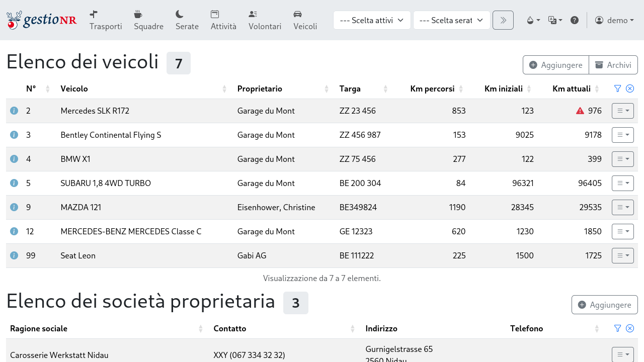Open the Volontari navigation item
The height and width of the screenshot is (362, 644).
pyautogui.click(x=265, y=20)
